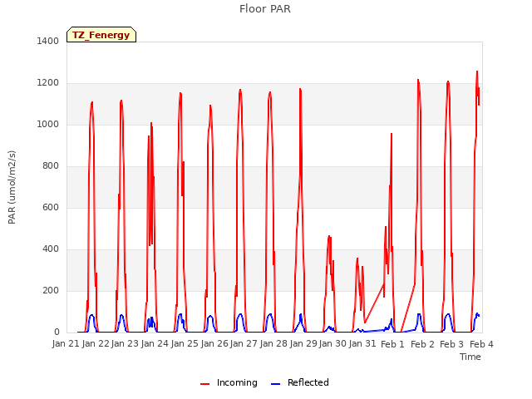
Task: Click the Jan 28 x-axis label
Action: pyautogui.click(x=273, y=344)
